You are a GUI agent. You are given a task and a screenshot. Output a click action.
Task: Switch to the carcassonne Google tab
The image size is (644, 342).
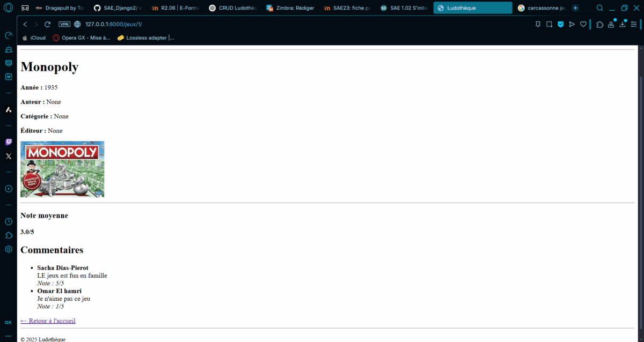coord(543,8)
